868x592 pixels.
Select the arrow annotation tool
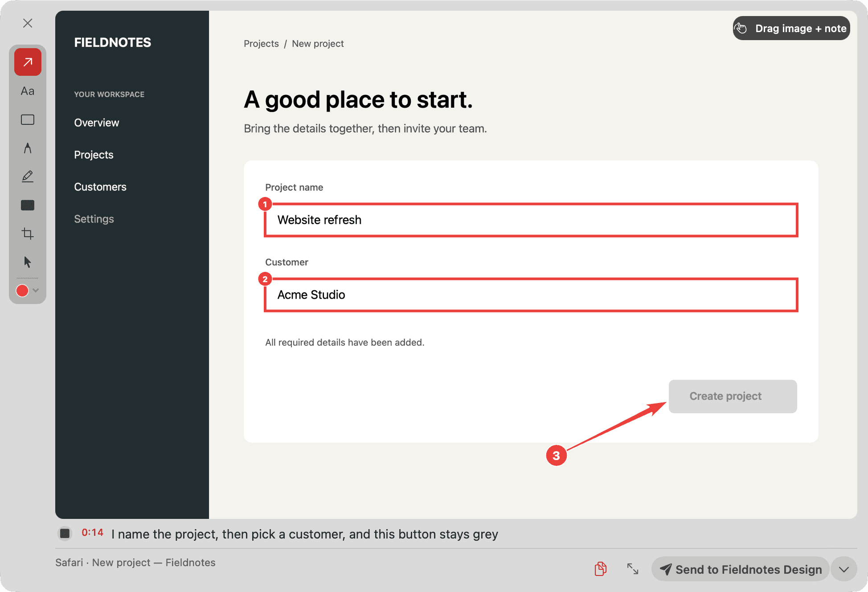(x=28, y=62)
